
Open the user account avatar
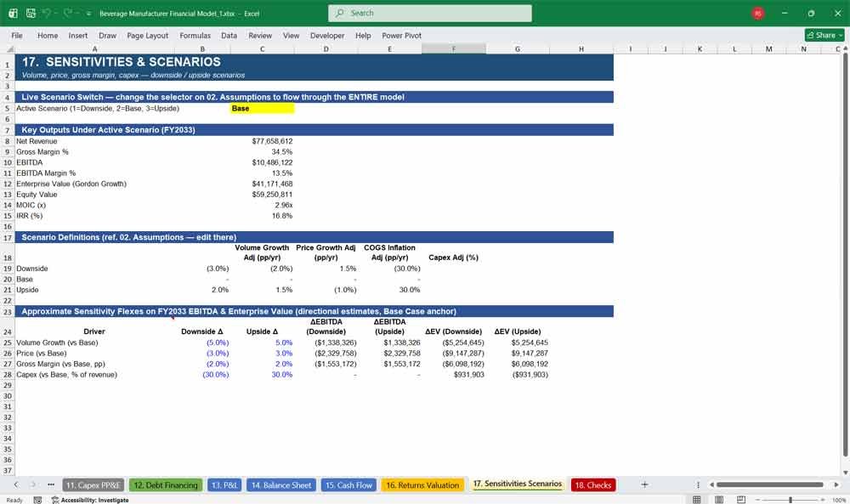[x=758, y=14]
